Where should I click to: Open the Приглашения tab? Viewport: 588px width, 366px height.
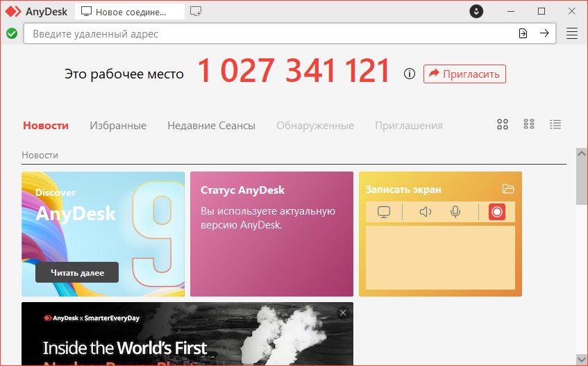point(409,125)
